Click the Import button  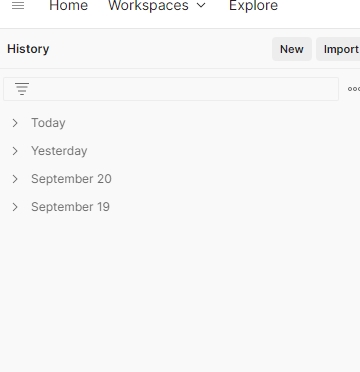(338, 49)
